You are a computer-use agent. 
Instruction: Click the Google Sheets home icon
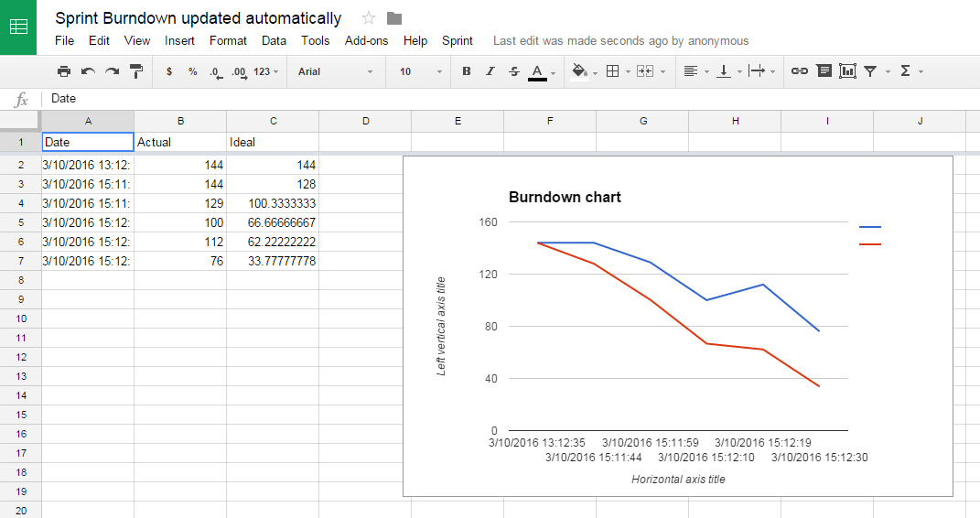(x=18, y=27)
